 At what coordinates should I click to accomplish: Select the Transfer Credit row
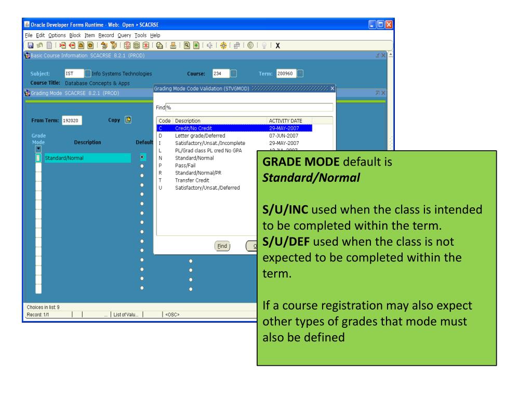click(207, 180)
